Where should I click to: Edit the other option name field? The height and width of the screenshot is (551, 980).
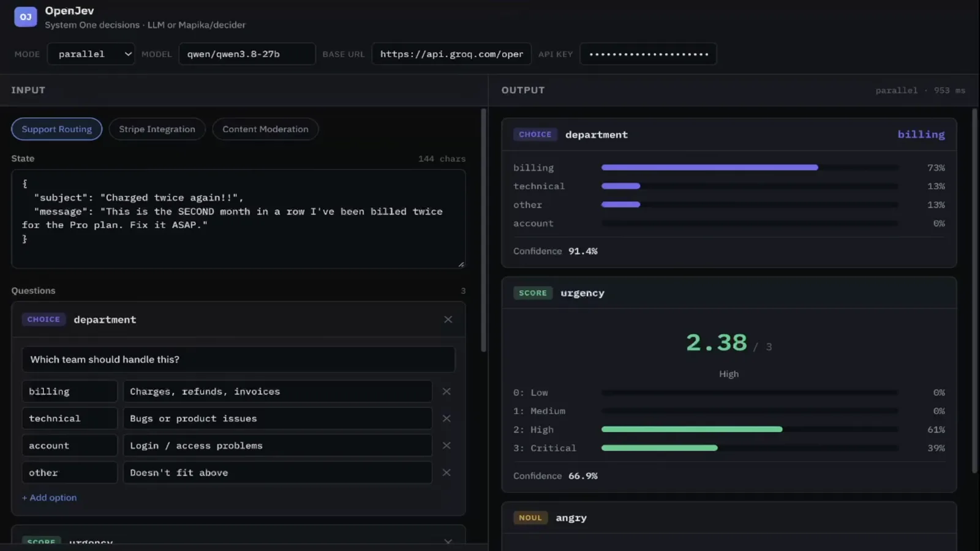pos(69,473)
